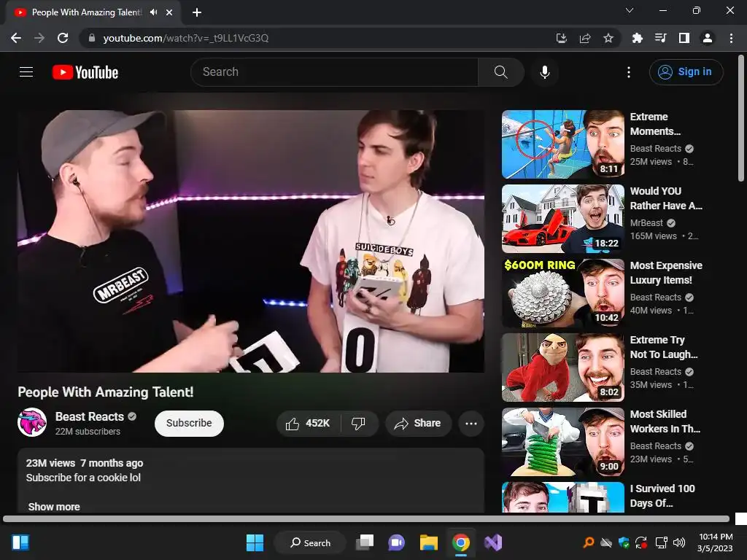Bookmark this tab with the star icon
747x560 pixels.
(608, 38)
